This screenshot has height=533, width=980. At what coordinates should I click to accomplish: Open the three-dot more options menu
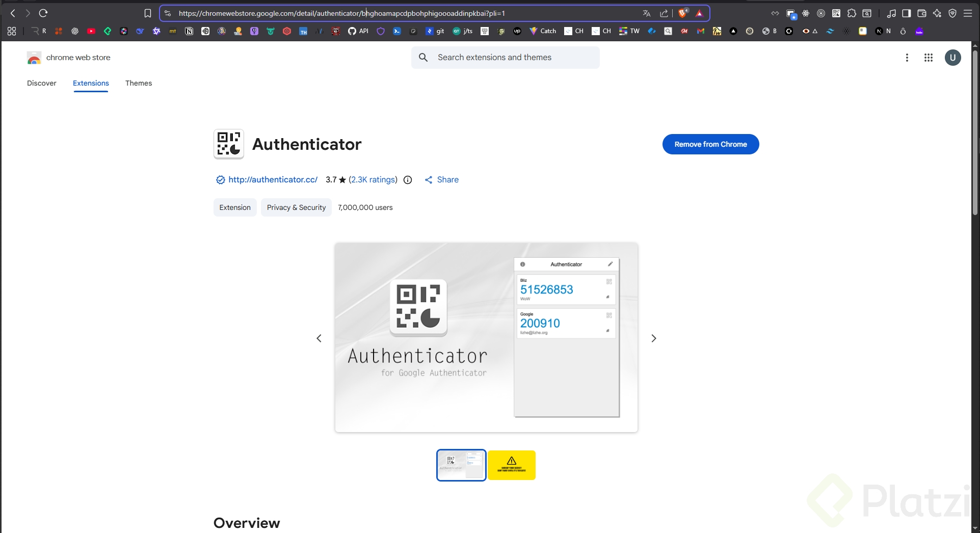[x=907, y=58]
